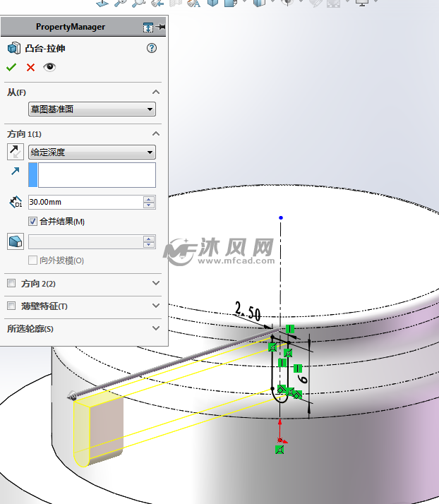Select the 2.50 dimension in the sketch
This screenshot has width=439, height=504.
click(248, 311)
